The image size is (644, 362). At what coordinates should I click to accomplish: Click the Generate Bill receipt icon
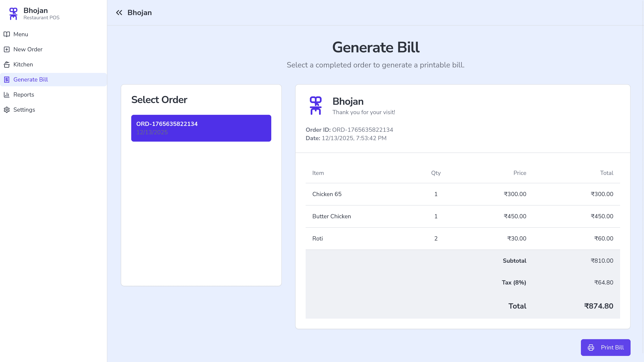tap(7, 80)
